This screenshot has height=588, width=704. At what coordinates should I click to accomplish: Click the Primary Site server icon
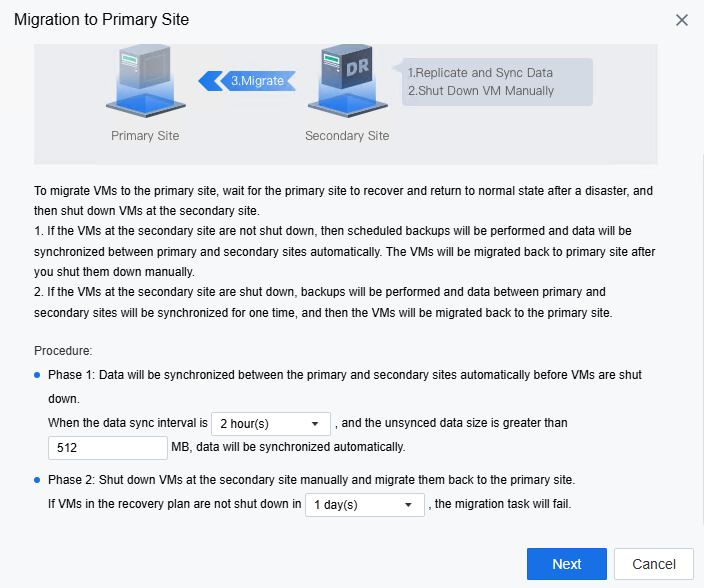click(x=146, y=81)
